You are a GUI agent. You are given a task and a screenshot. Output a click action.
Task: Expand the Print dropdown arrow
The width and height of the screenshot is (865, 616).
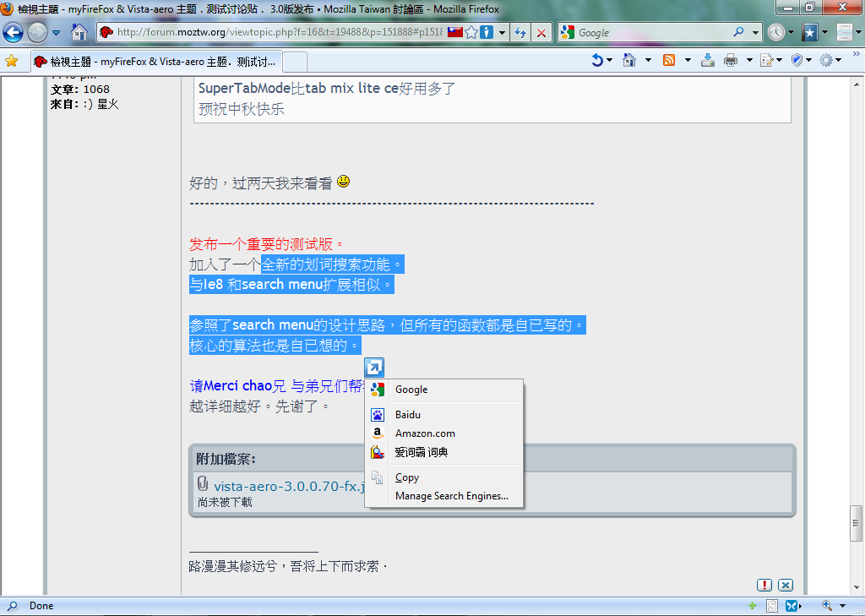tap(749, 60)
